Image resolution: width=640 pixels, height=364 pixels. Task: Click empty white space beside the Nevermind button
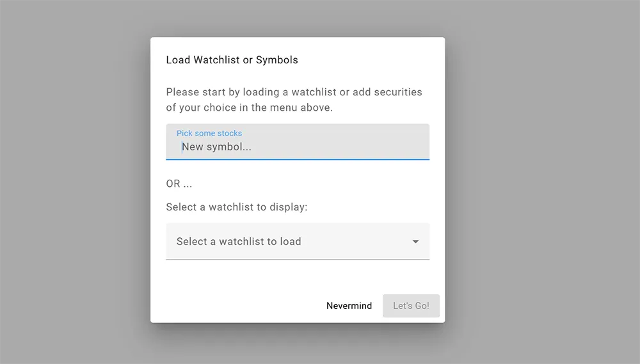241,306
